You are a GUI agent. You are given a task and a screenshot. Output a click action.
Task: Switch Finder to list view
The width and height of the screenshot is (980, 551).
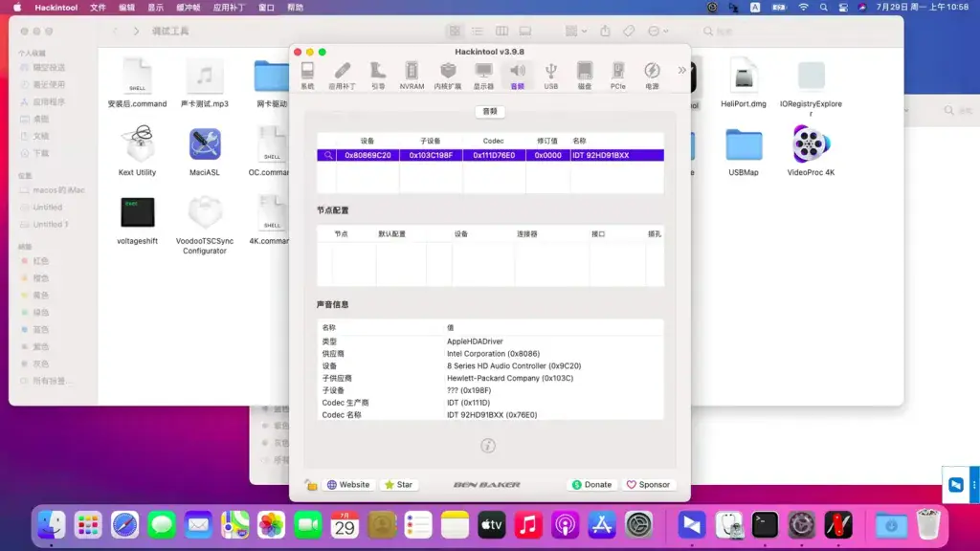point(478,32)
